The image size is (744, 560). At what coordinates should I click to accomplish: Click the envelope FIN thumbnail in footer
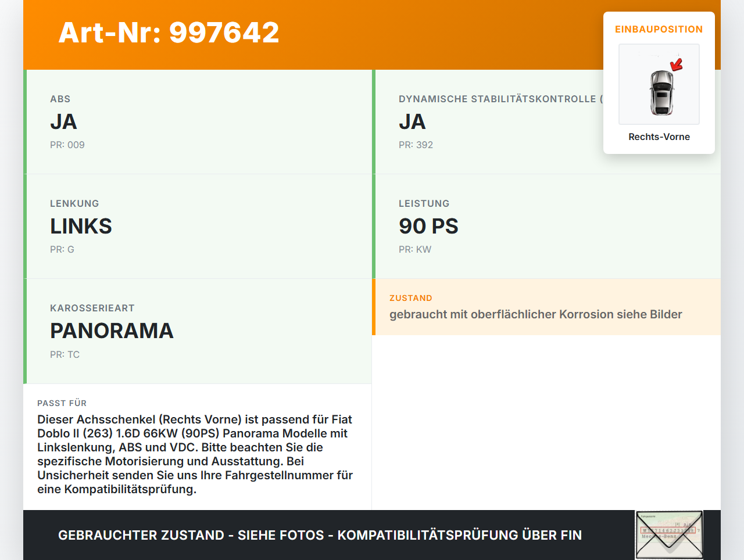point(670,535)
